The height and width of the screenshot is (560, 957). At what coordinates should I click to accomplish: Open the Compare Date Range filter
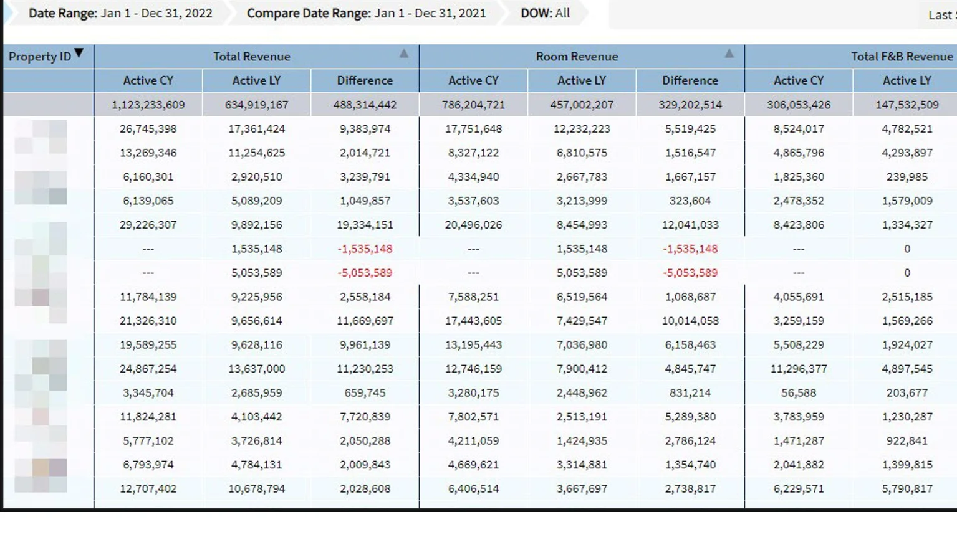point(366,13)
